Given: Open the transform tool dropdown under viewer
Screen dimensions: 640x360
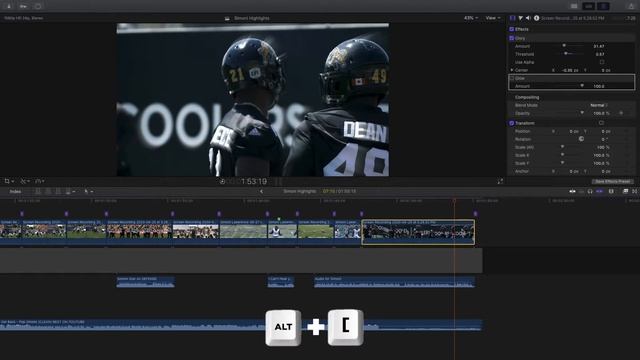Looking at the screenshot, I should point(9,181).
